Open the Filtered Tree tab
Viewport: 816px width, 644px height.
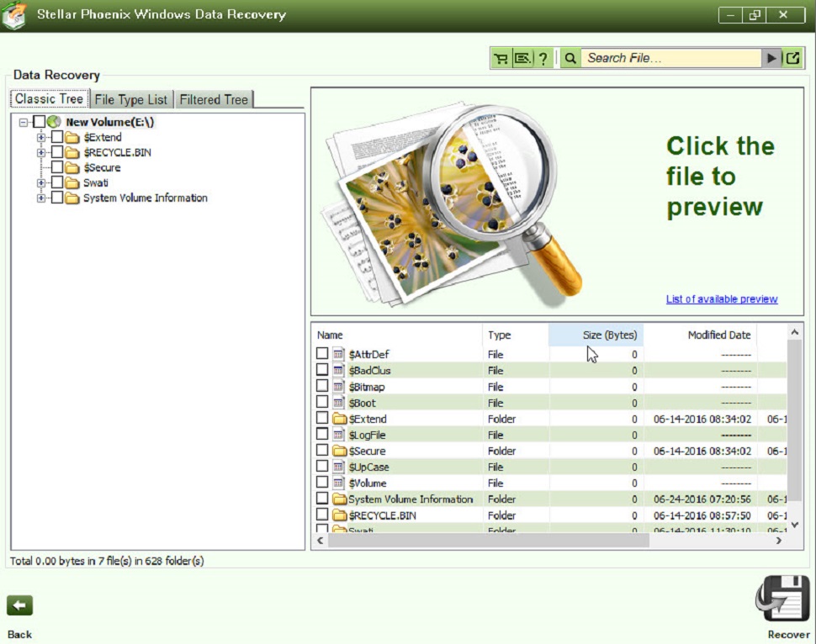point(214,99)
